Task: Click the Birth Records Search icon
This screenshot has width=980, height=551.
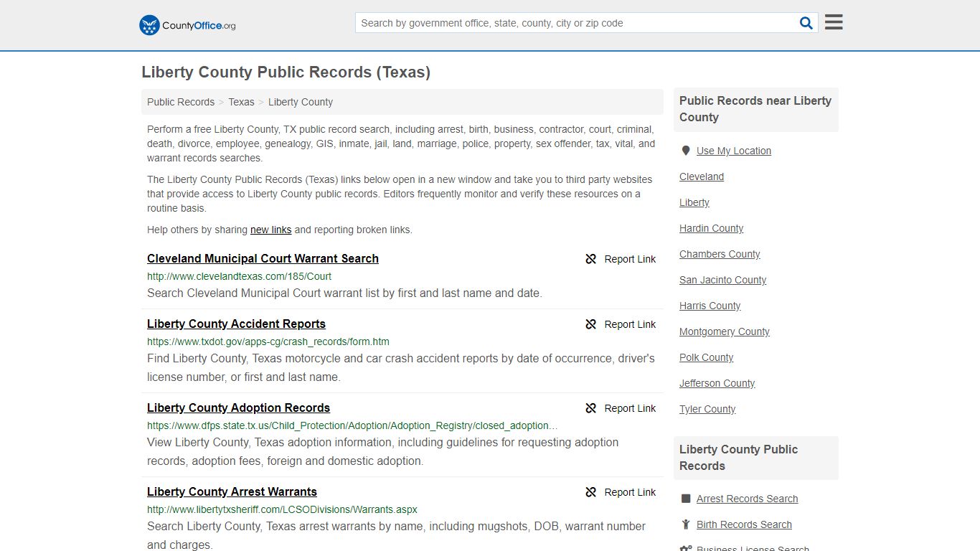Action: (686, 524)
